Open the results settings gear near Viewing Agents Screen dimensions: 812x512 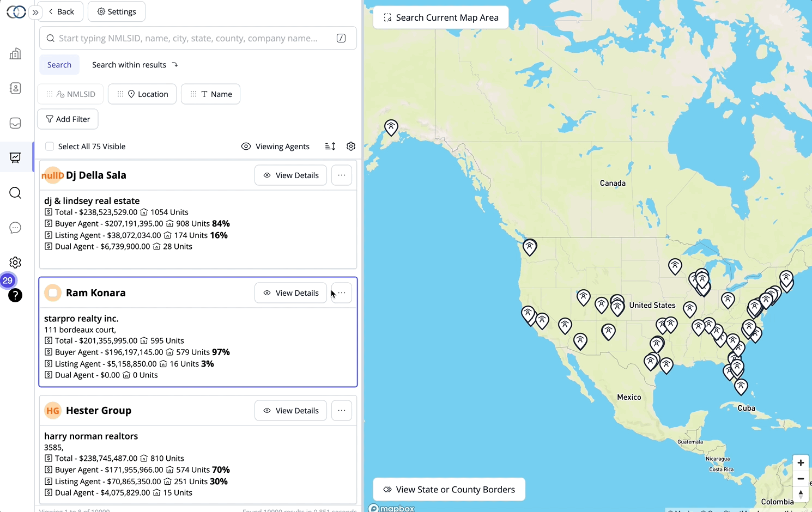350,146
